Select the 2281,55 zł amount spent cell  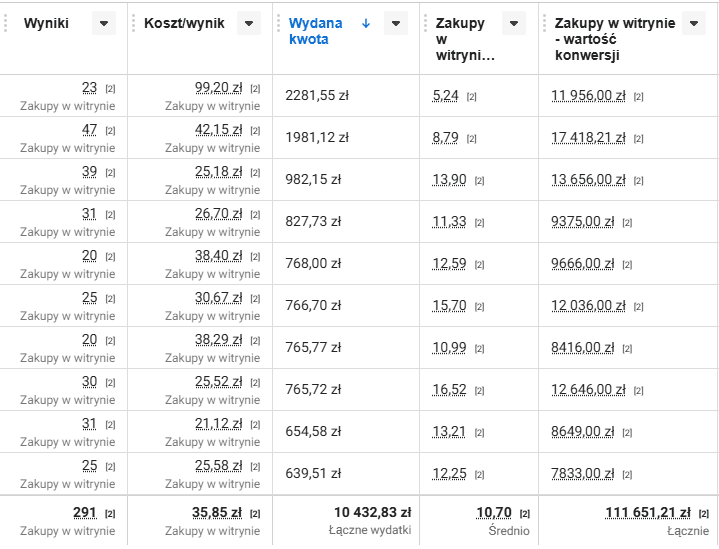tap(316, 96)
